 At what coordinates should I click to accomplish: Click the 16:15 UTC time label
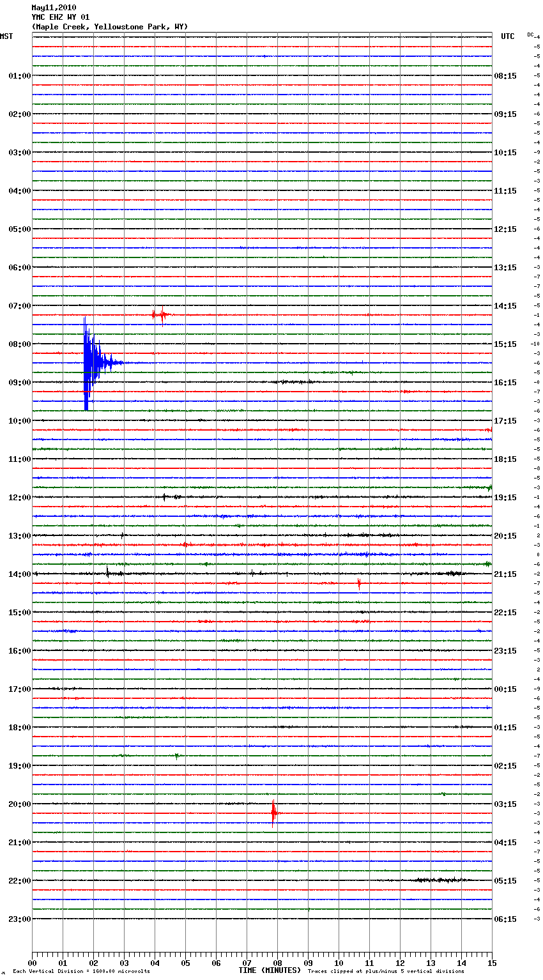pos(505,383)
